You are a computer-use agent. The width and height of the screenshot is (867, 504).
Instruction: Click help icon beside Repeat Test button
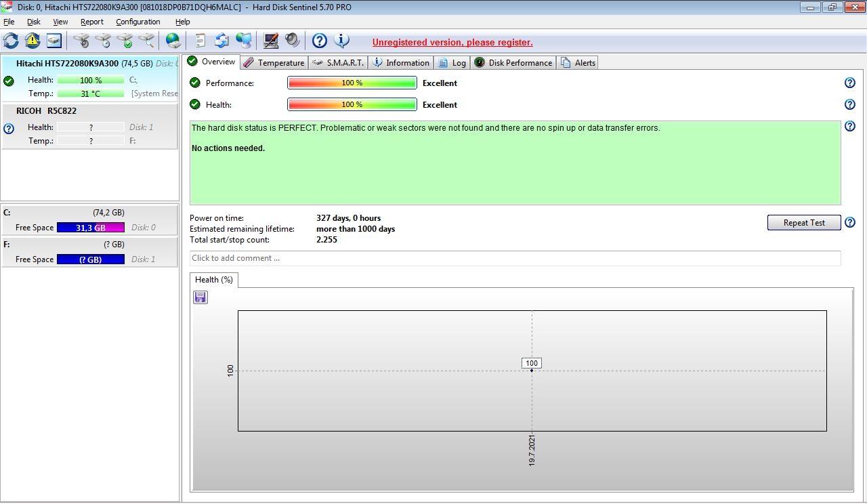pos(850,222)
